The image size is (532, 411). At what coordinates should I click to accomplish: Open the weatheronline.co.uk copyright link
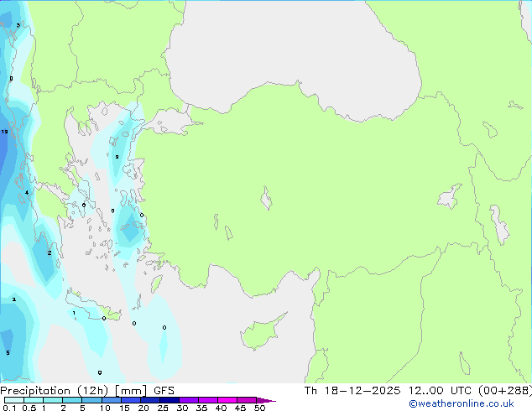tap(462, 403)
